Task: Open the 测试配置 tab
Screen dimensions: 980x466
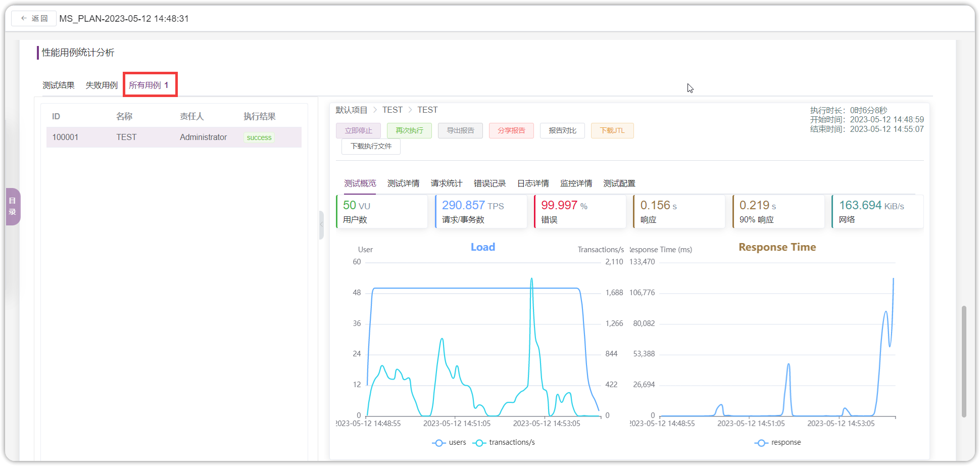Action: [x=619, y=183]
